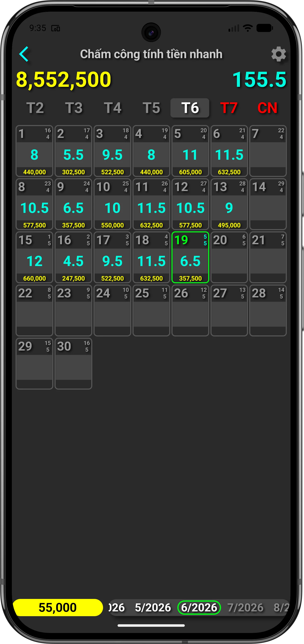Screen dimensions: 304x644
Task: Open empty day 20 cell
Action: 229,258
